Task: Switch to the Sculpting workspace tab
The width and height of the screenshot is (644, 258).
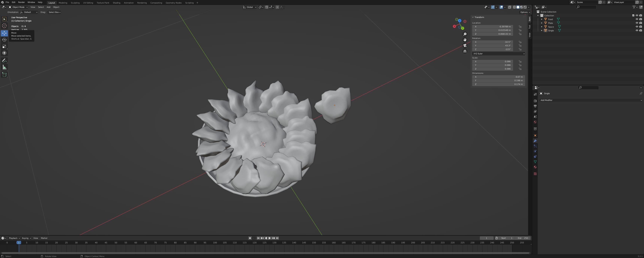Action: (75, 3)
